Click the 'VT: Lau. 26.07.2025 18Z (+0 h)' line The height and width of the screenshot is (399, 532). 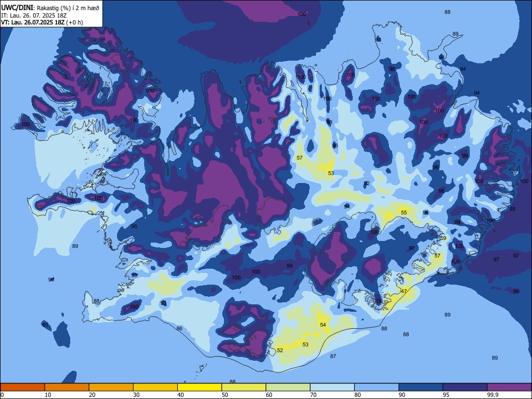[x=41, y=22]
